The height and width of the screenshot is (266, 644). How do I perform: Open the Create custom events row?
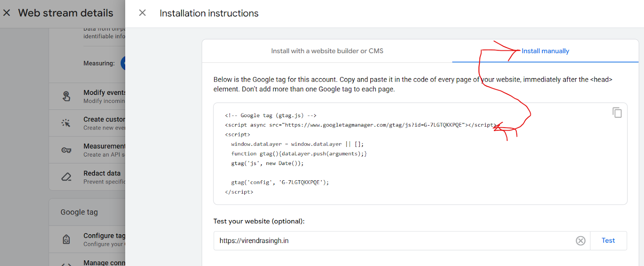pyautogui.click(x=87, y=123)
